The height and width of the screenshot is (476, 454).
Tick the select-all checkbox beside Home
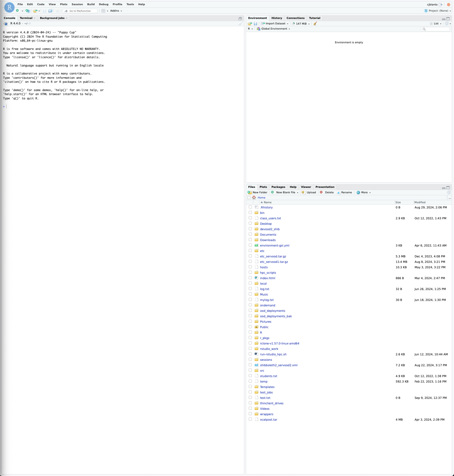click(249, 198)
